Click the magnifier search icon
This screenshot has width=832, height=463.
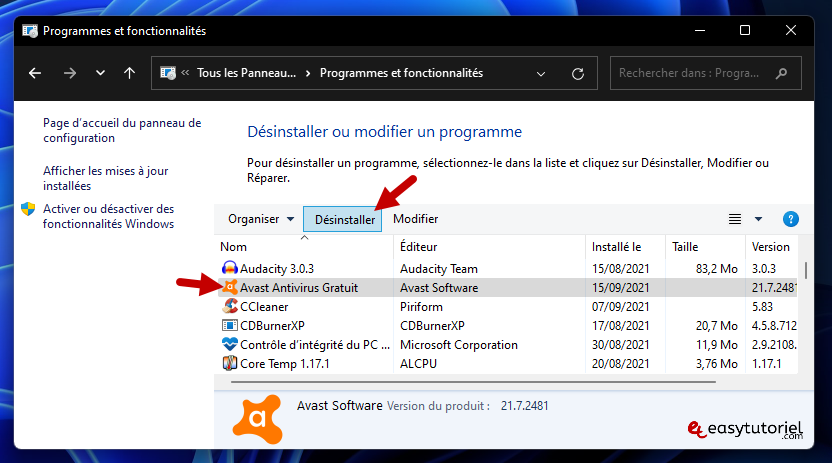coord(781,73)
